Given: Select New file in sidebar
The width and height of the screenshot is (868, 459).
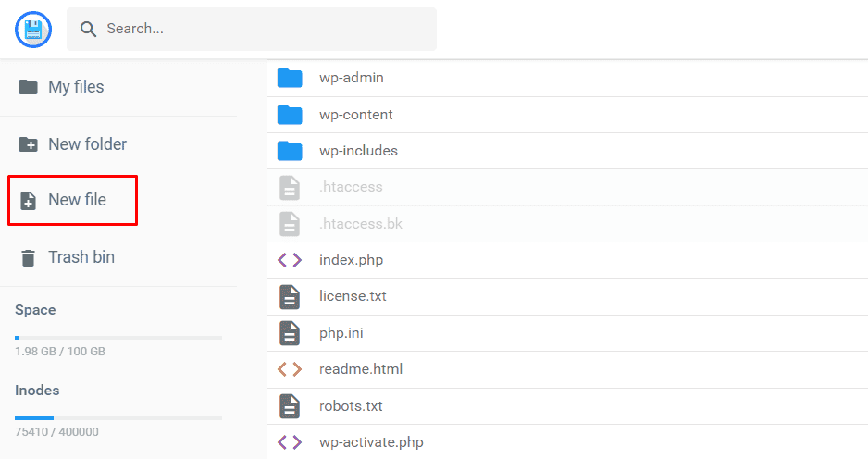Looking at the screenshot, I should tap(77, 200).
